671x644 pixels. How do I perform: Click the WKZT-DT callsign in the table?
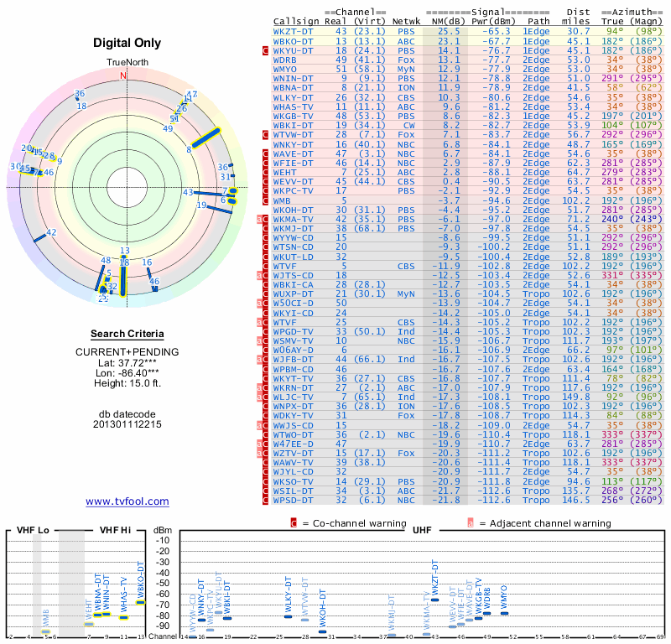tap(294, 30)
